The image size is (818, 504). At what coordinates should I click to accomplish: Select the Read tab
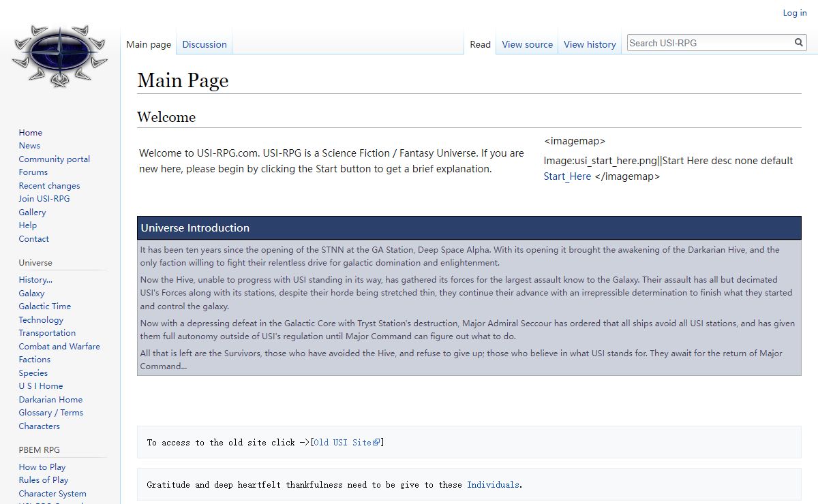(480, 44)
